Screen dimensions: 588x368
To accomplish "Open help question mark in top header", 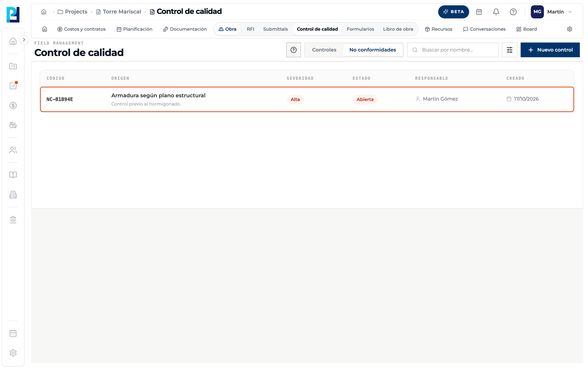I will point(513,12).
